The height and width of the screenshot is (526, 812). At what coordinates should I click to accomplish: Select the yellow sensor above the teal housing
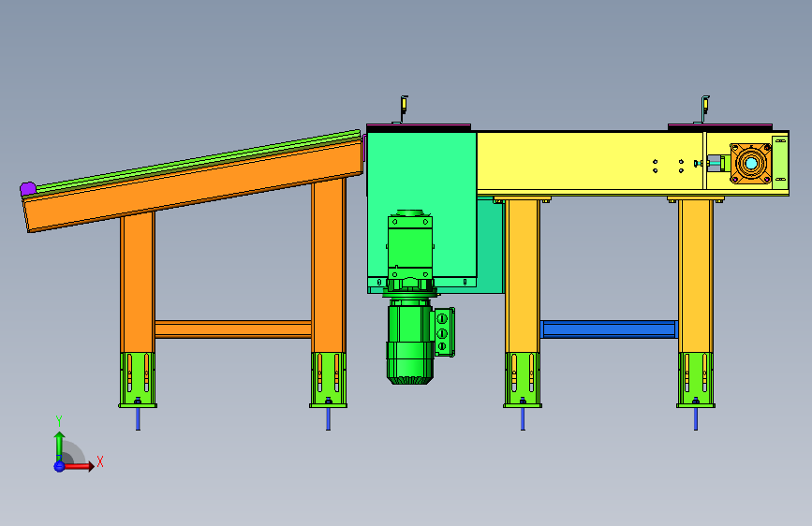click(404, 105)
